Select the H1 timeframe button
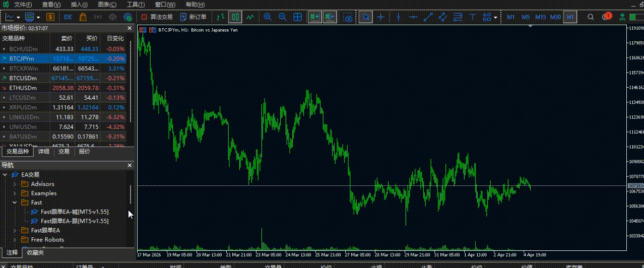Image resolution: width=644 pixels, height=268 pixels. (x=570, y=17)
